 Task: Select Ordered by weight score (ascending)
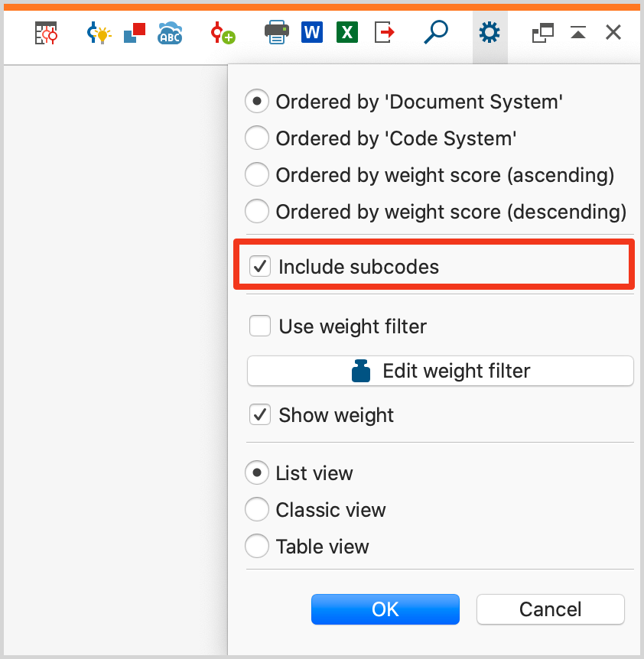257,174
